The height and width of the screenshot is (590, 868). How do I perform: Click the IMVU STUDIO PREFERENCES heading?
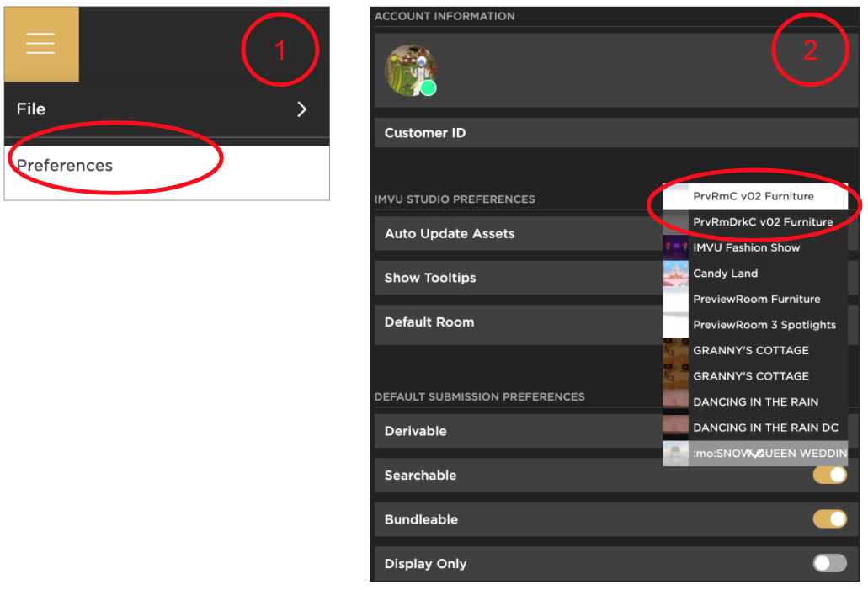point(455,199)
